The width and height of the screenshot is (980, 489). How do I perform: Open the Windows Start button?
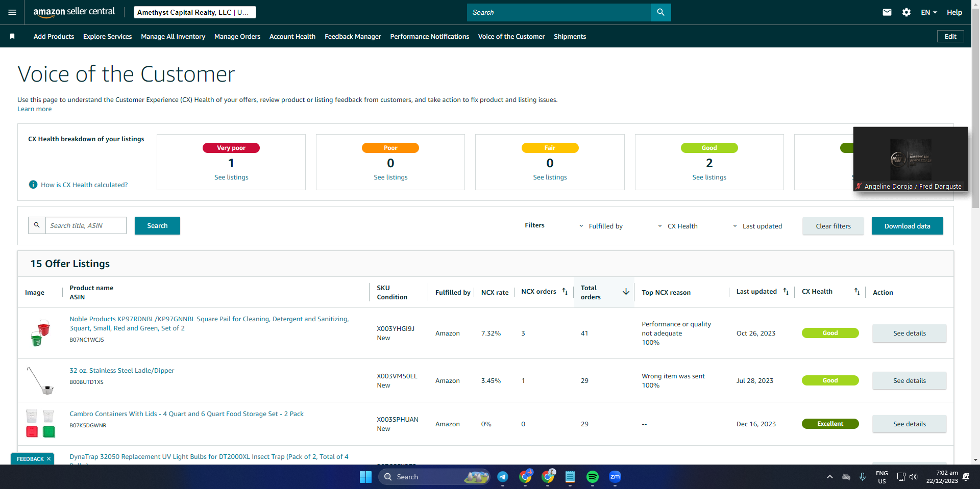365,477
